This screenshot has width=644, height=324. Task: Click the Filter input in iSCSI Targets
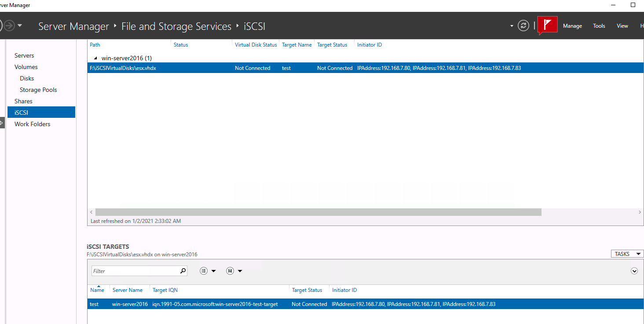click(x=135, y=271)
